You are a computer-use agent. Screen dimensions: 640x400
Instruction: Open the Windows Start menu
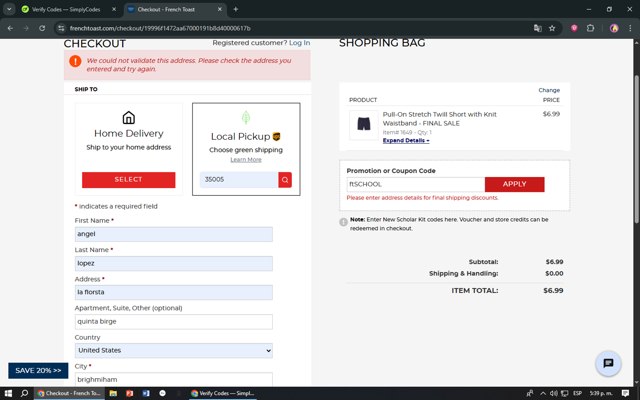(x=8, y=393)
